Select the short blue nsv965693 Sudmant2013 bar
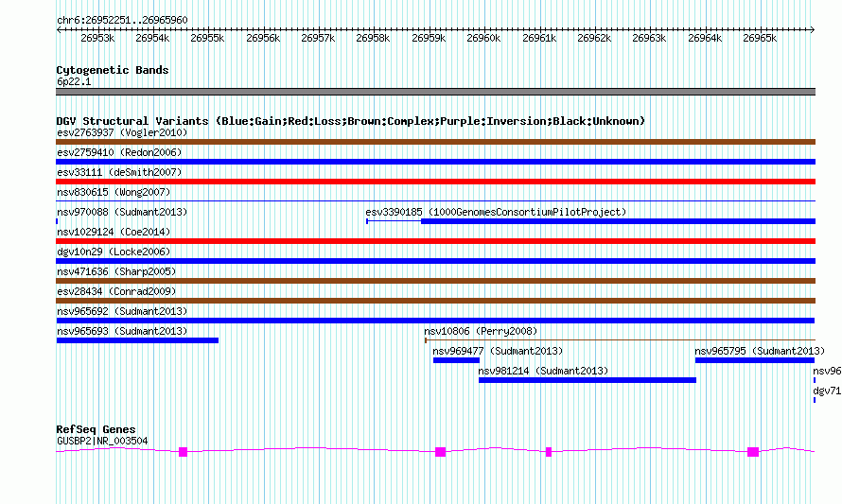The height and width of the screenshot is (504, 842). pyautogui.click(x=137, y=340)
